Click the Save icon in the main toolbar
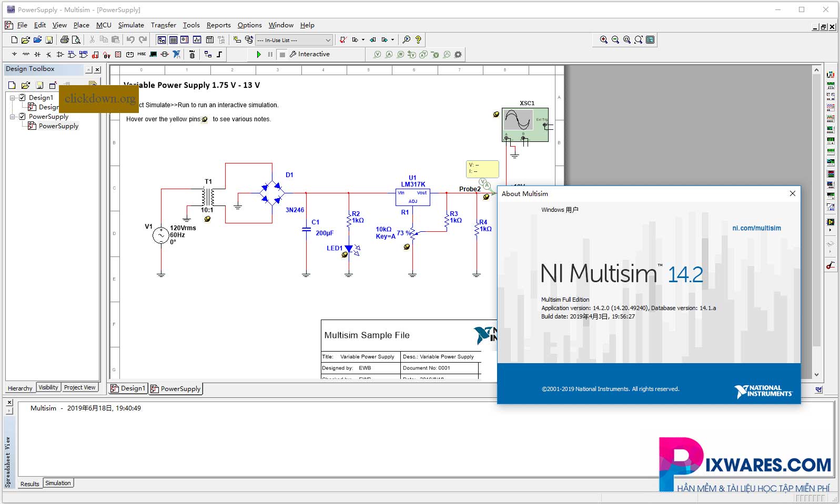This screenshot has height=504, width=840. tap(49, 39)
